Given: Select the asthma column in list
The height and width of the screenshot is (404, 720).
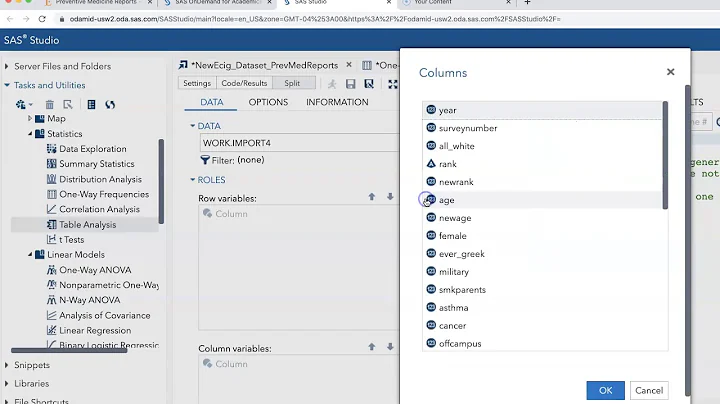Looking at the screenshot, I should [542, 307].
